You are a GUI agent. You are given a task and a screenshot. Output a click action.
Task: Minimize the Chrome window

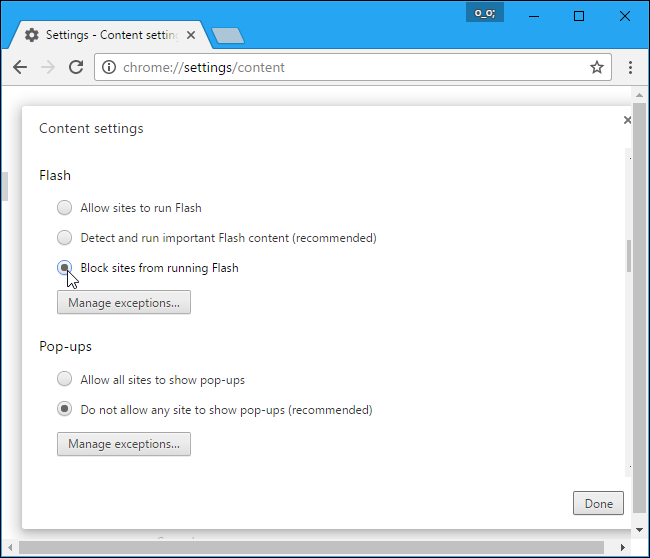(534, 16)
